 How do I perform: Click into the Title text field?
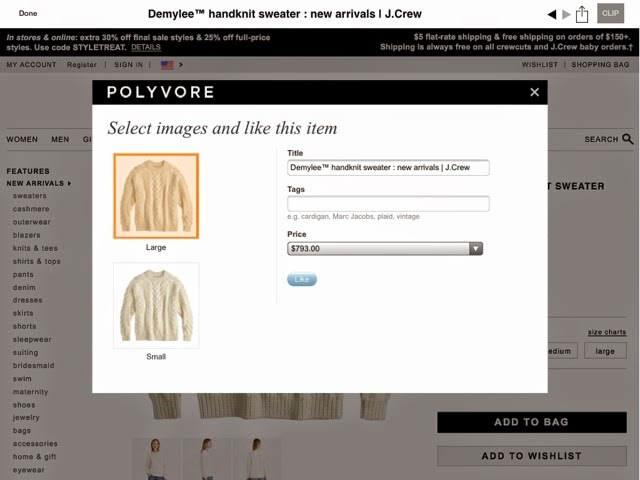pyautogui.click(x=388, y=168)
